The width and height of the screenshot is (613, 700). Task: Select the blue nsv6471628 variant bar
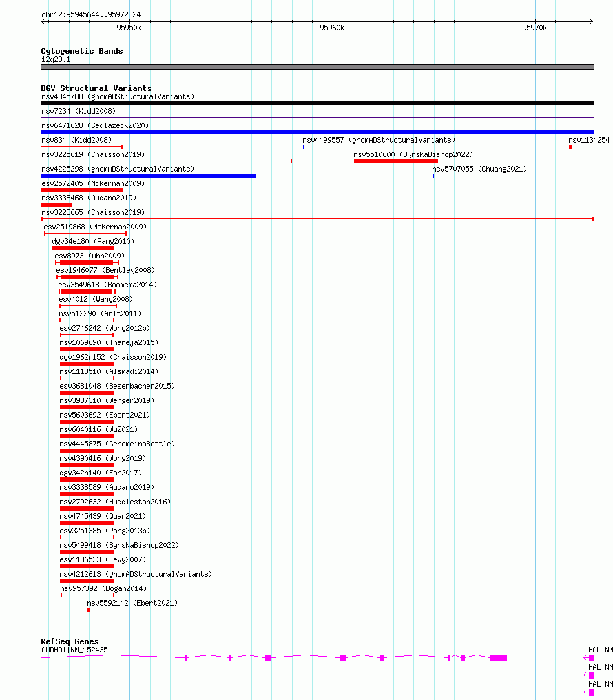pos(318,132)
